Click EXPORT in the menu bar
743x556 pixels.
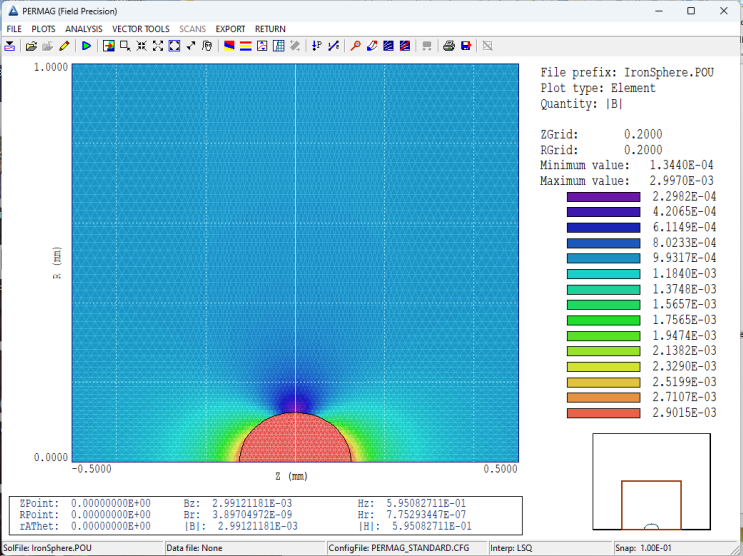click(230, 29)
